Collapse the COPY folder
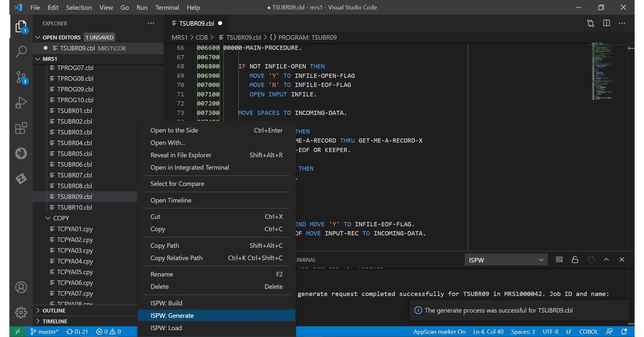The width and height of the screenshot is (644, 337). (x=48, y=218)
